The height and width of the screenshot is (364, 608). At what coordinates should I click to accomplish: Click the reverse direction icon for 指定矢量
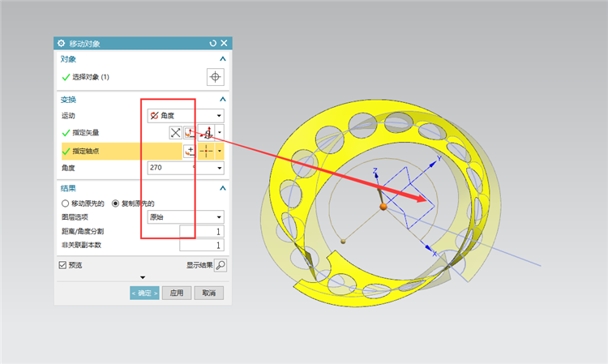175,133
